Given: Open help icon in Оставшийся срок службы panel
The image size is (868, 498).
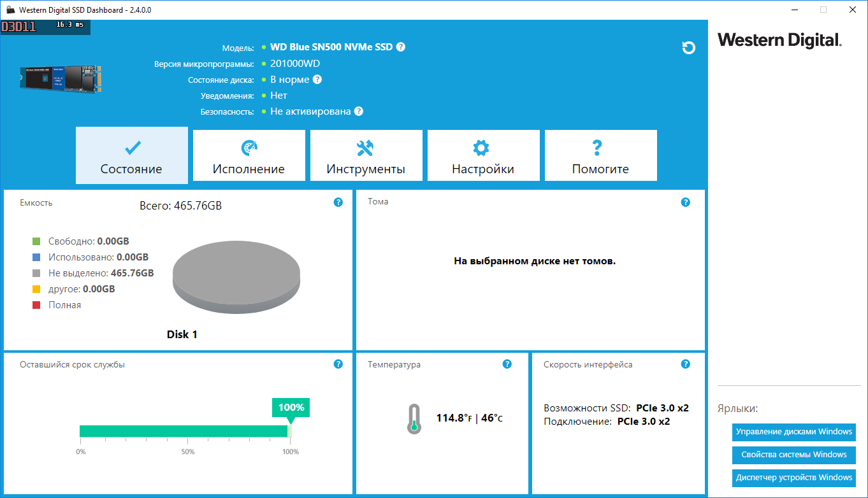Looking at the screenshot, I should [338, 364].
